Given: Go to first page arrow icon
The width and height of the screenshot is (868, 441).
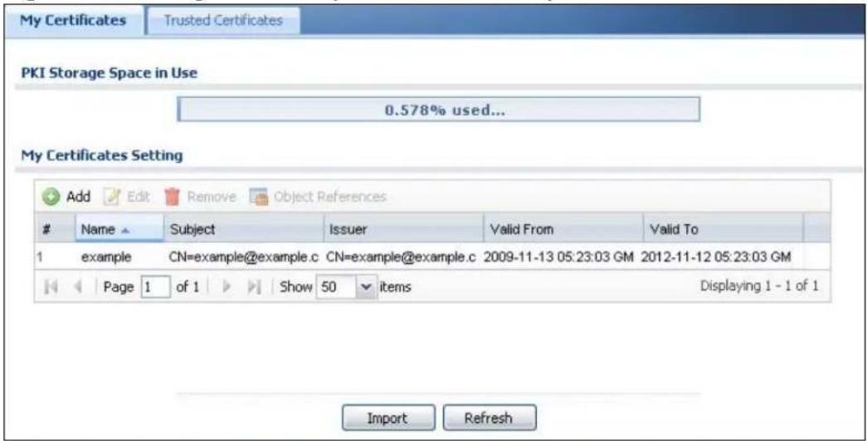Looking at the screenshot, I should 51,287.
